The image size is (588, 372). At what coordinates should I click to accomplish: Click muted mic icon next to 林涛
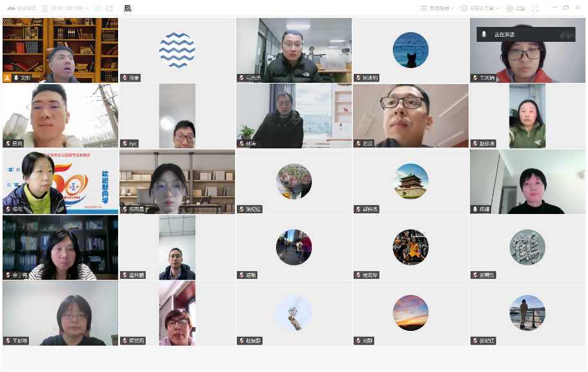pyautogui.click(x=241, y=144)
